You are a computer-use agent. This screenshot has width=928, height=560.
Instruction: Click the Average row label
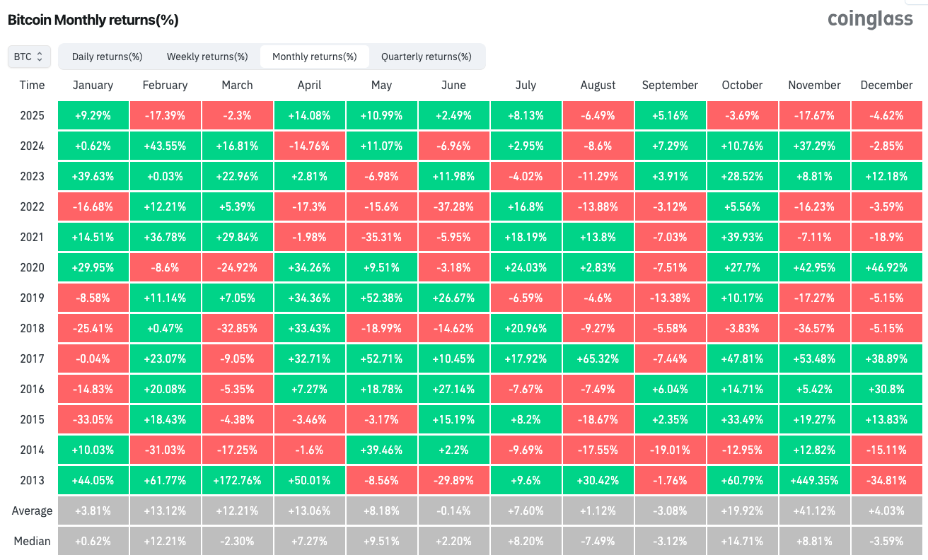coord(32,511)
